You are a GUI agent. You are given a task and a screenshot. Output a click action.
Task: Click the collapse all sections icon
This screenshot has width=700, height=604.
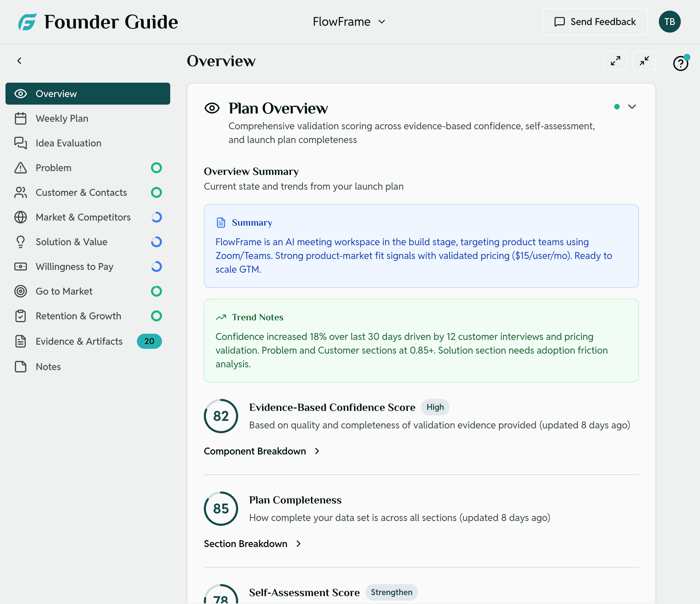tap(644, 61)
